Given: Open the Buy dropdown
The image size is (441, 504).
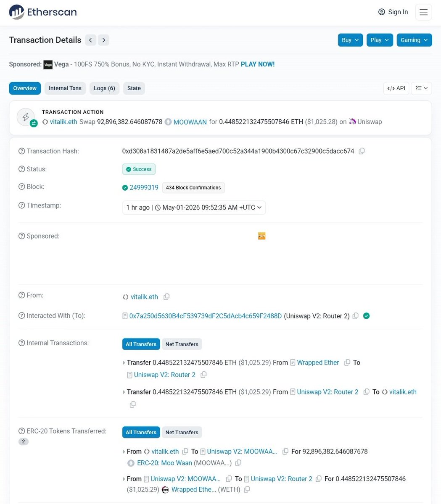Looking at the screenshot, I should tap(350, 40).
